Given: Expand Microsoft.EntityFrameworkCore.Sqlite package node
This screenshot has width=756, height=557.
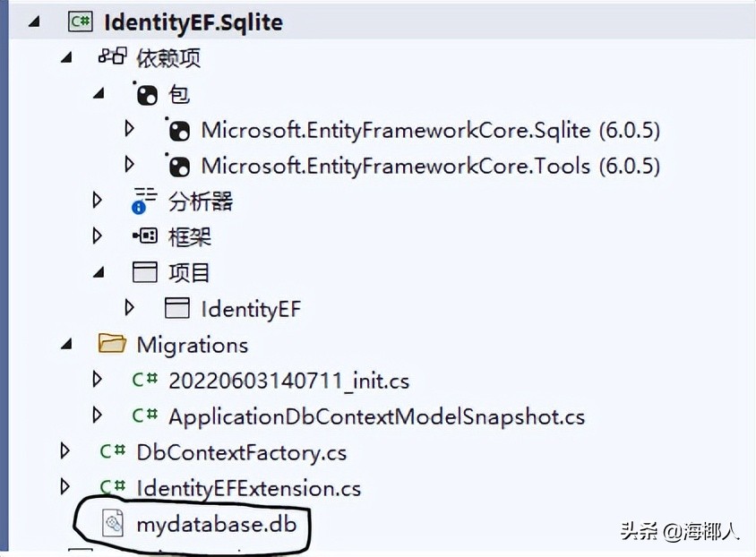Looking at the screenshot, I should [129, 129].
